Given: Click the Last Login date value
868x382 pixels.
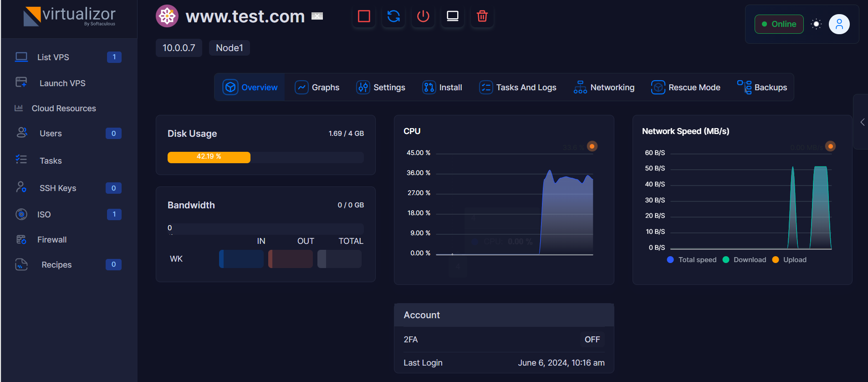Looking at the screenshot, I should (x=561, y=363).
